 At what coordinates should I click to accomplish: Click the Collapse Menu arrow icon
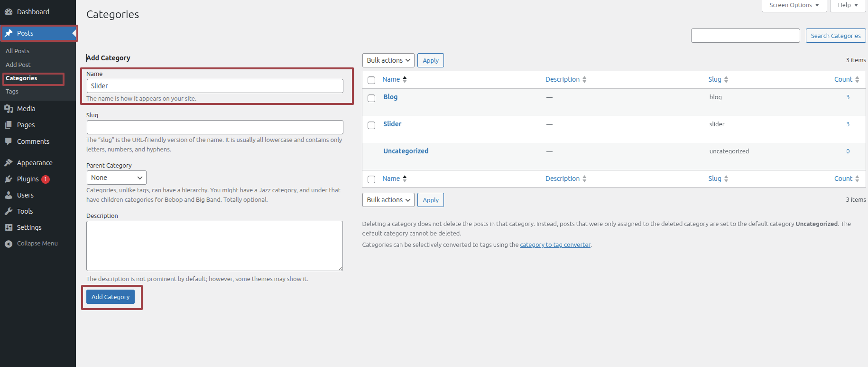(x=9, y=244)
